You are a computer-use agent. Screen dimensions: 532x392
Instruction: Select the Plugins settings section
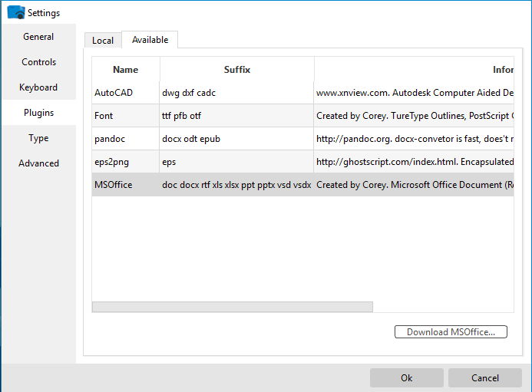(x=38, y=113)
